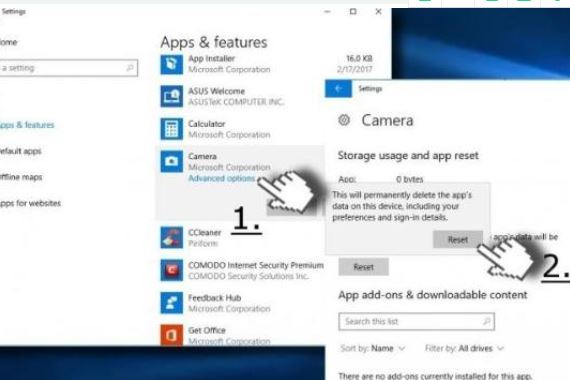Minimize the Settings window

pyautogui.click(x=327, y=12)
